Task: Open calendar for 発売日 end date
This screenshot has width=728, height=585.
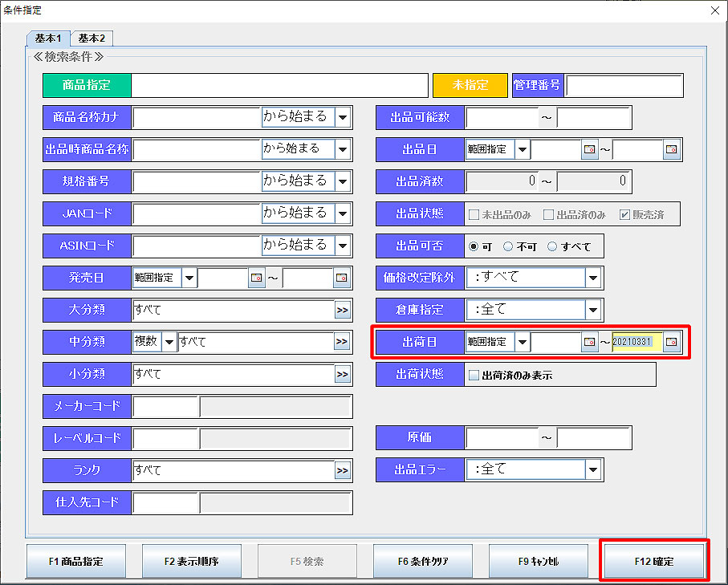Action: pos(342,278)
